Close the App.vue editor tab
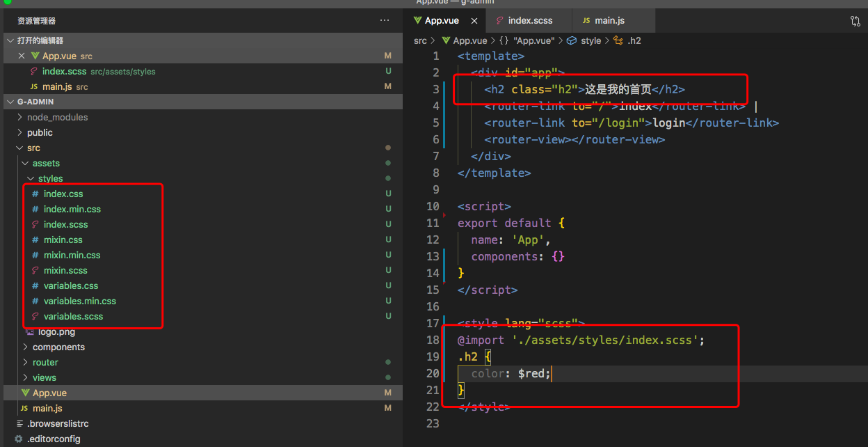 [474, 21]
